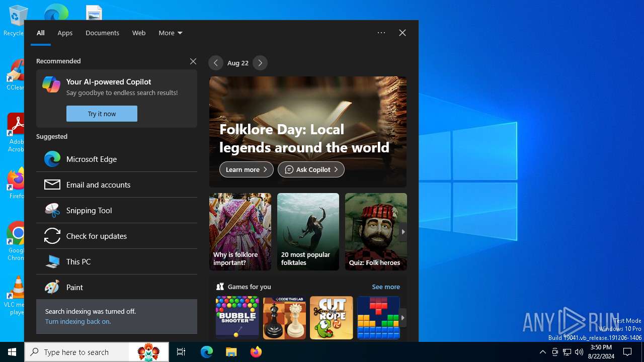Open Email and accounts settings

click(x=117, y=185)
